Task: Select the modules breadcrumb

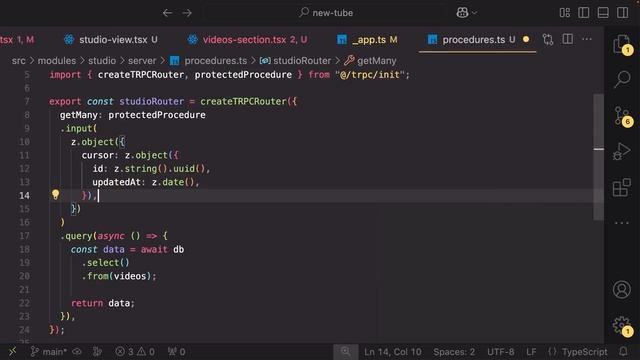Action: tap(57, 61)
